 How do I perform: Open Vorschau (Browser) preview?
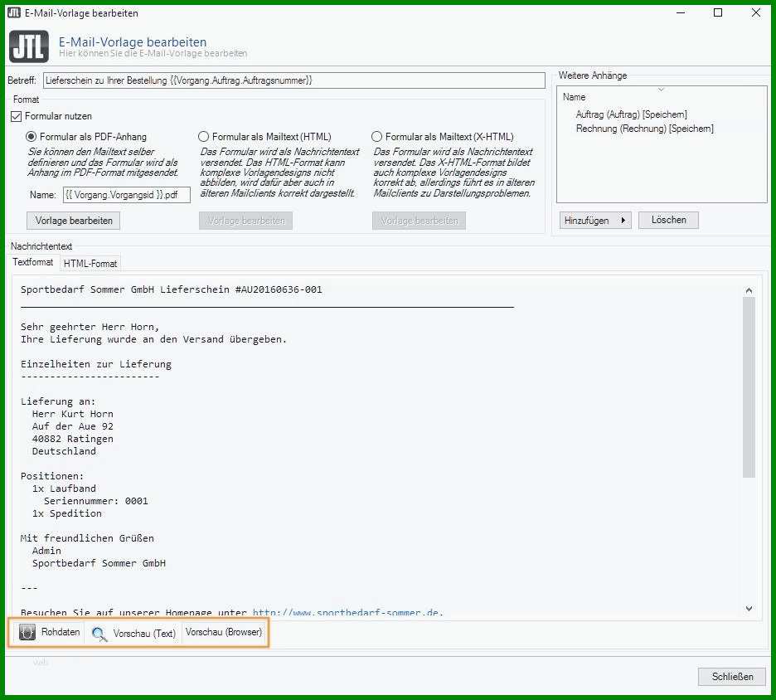tap(224, 632)
